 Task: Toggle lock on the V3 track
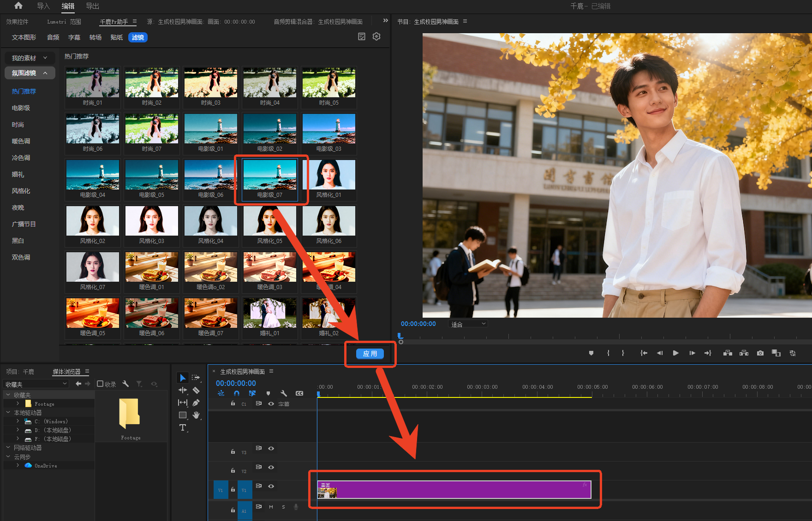233,451
